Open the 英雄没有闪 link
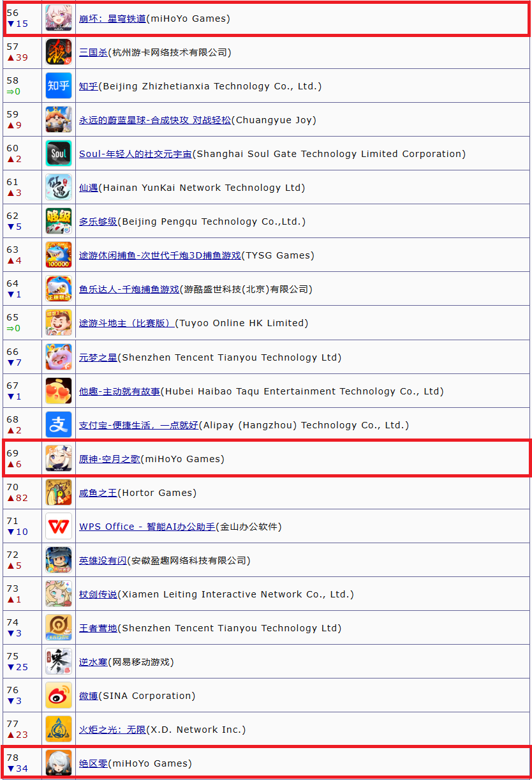 pyautogui.click(x=103, y=560)
